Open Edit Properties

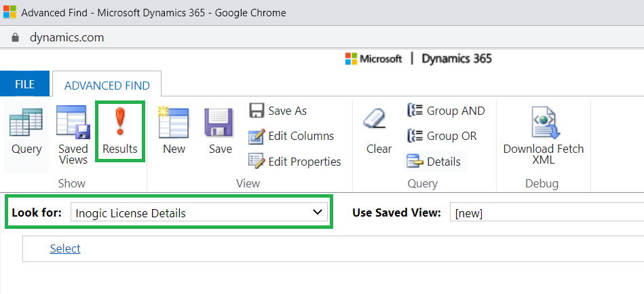pos(295,162)
